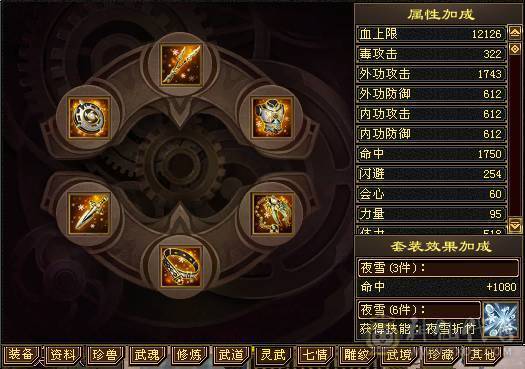Switch to the 装备 tab
Image resolution: width=525 pixels, height=369 pixels.
[x=21, y=355]
